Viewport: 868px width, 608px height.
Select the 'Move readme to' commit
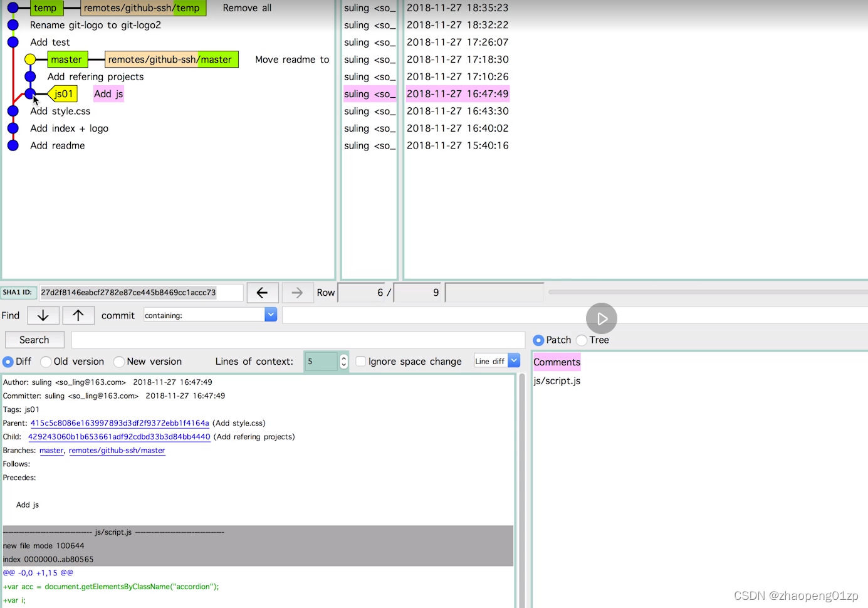point(292,60)
